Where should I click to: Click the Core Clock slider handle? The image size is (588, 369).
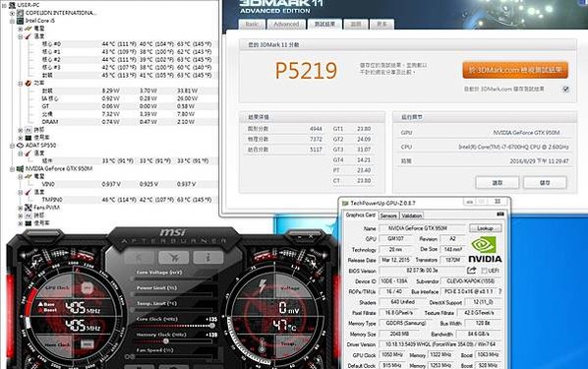pos(212,326)
